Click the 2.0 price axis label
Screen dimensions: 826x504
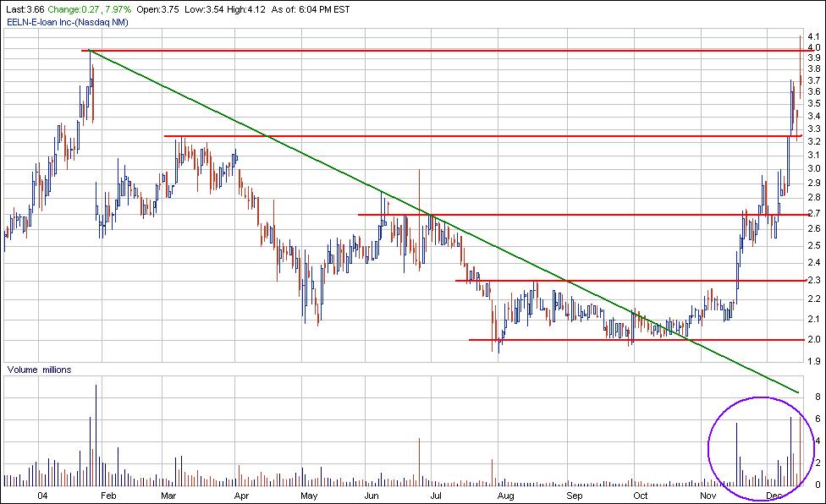[813, 339]
